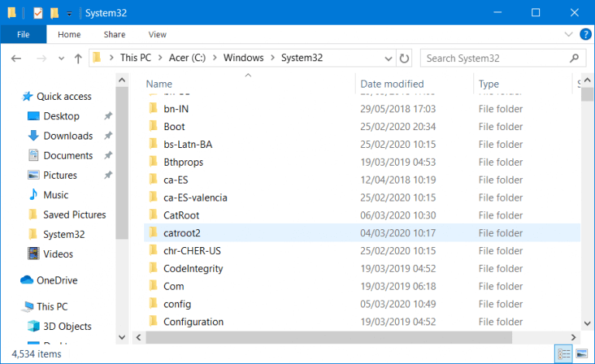
Task: Open 3D Objects under This PC
Action: 67,326
